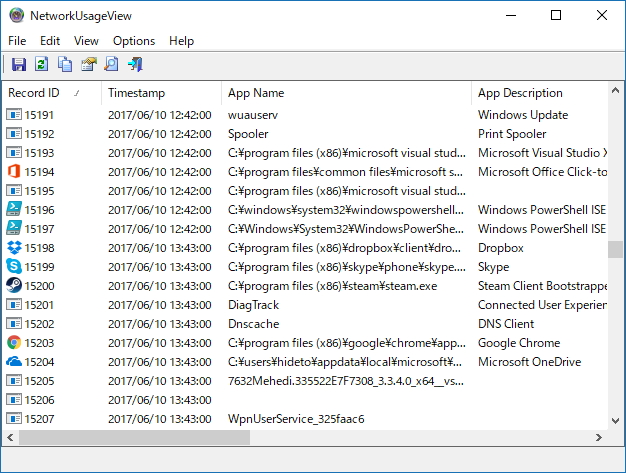Click the row icon for record 15192

tap(14, 134)
